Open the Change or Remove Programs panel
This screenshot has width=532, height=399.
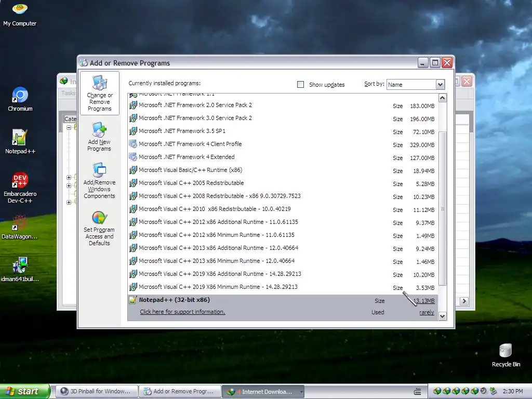pyautogui.click(x=99, y=93)
